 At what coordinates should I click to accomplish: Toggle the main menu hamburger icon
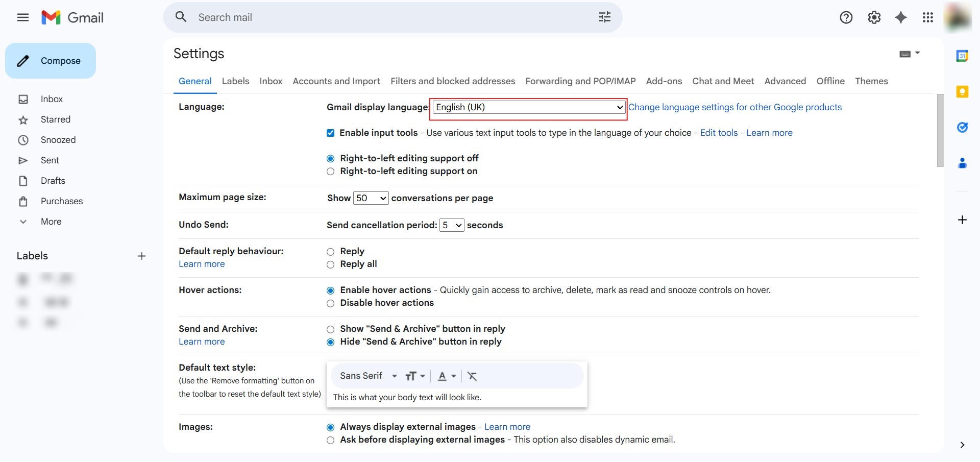(23, 17)
